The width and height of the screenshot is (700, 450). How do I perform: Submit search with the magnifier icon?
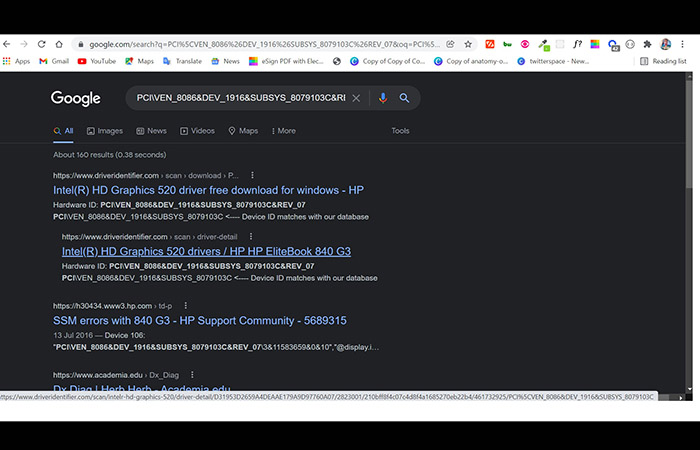coord(404,98)
